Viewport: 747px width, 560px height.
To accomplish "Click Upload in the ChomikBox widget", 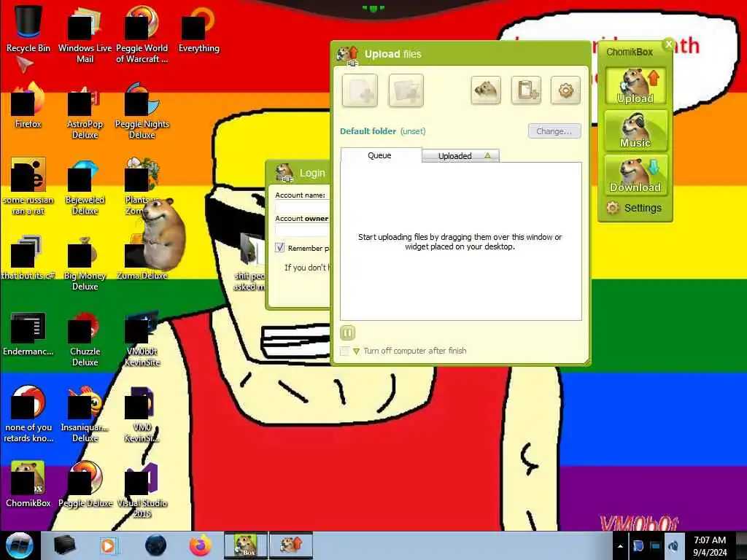I will click(635, 86).
